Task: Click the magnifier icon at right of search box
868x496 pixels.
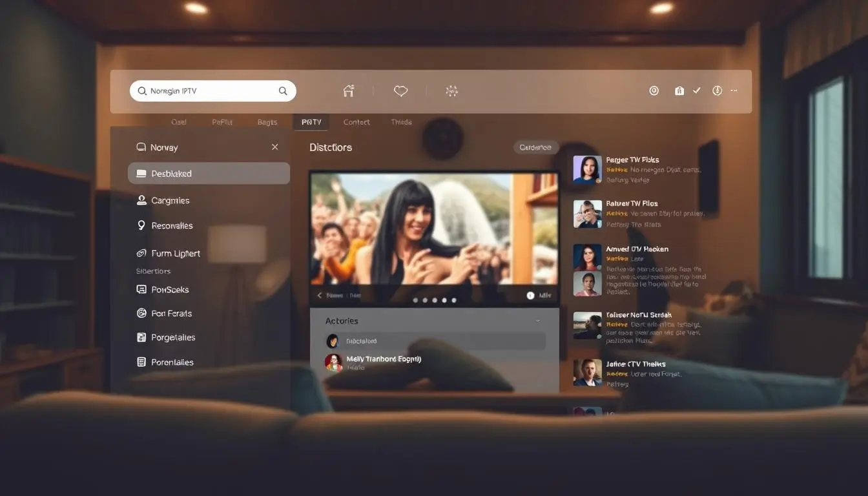Action: pyautogui.click(x=283, y=91)
